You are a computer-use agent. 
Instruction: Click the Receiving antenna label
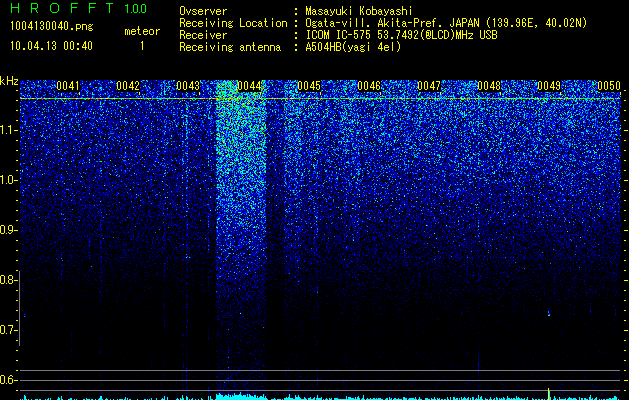pos(230,47)
